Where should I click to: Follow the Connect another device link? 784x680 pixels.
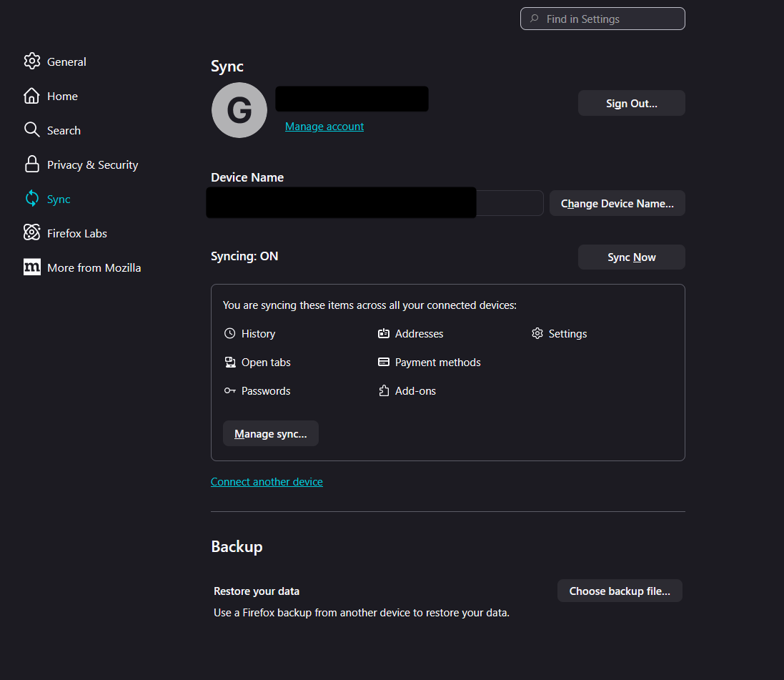[267, 482]
